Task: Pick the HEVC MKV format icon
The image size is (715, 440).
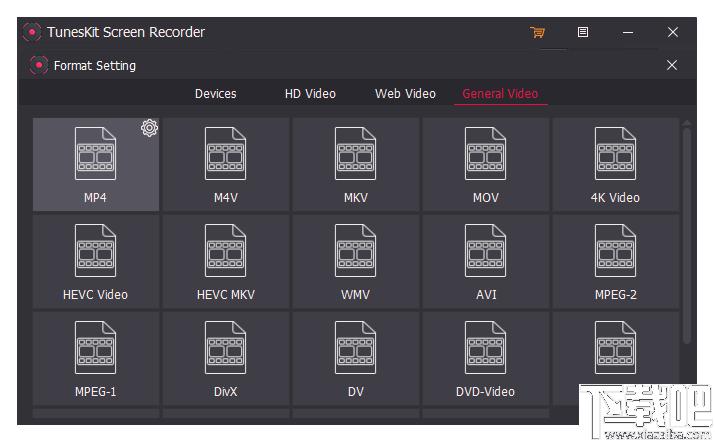Action: click(x=225, y=251)
